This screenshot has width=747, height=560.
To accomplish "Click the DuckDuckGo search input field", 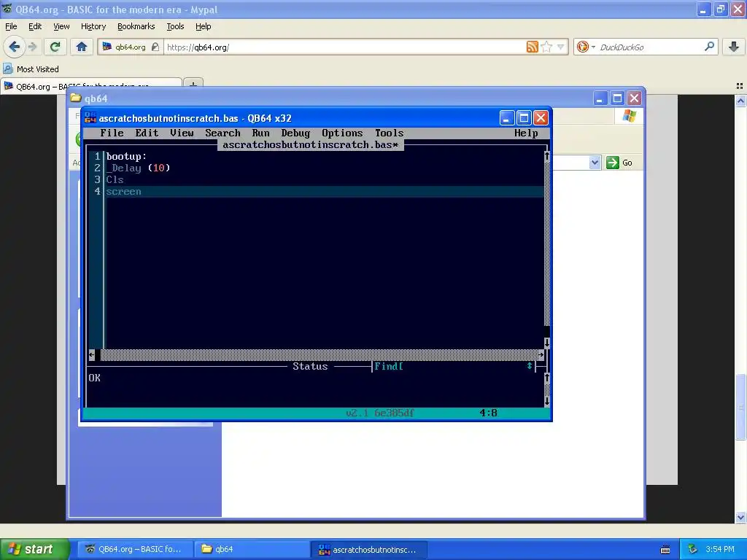I will [x=650, y=47].
